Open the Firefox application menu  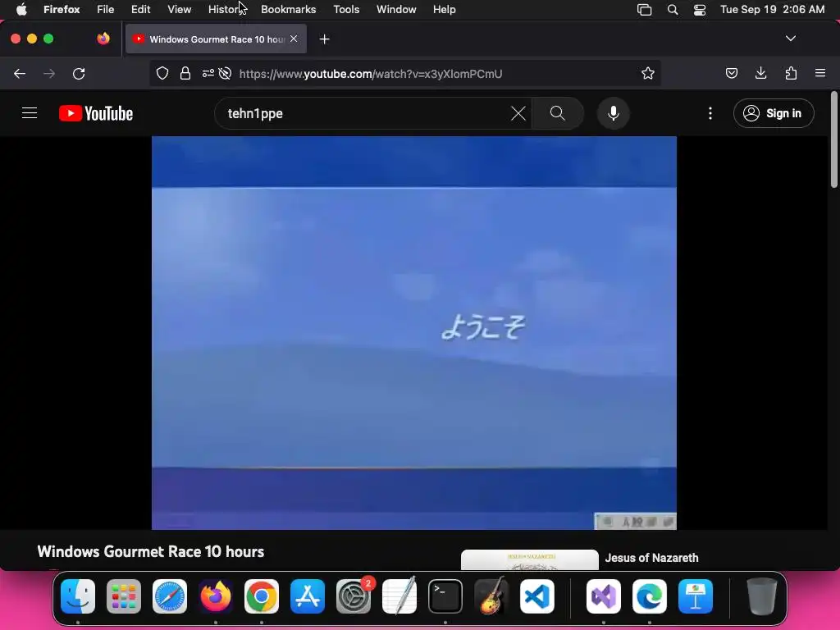(x=62, y=10)
